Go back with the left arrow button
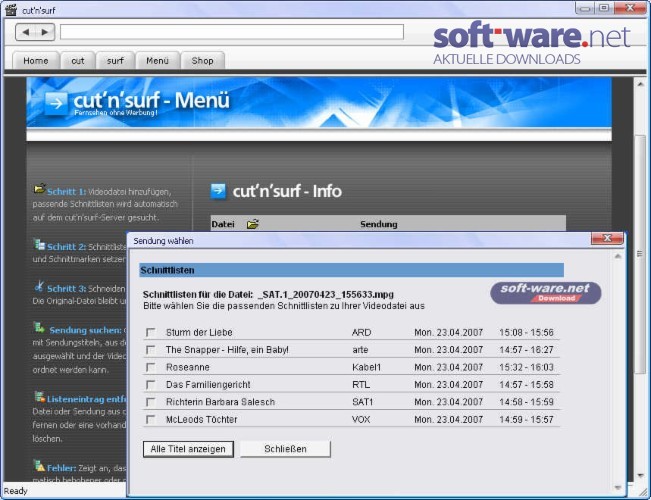Viewport: 651px width, 500px height. click(26, 32)
